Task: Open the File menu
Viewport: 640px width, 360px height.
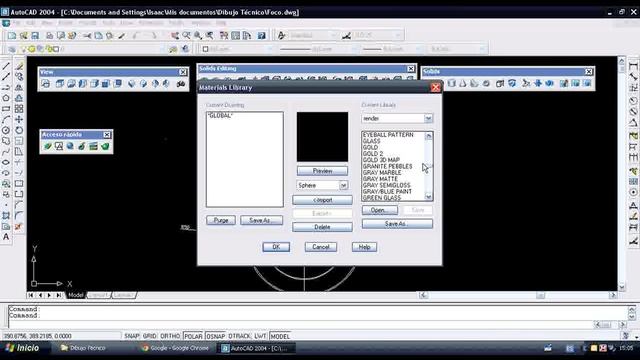Action: click(x=16, y=23)
